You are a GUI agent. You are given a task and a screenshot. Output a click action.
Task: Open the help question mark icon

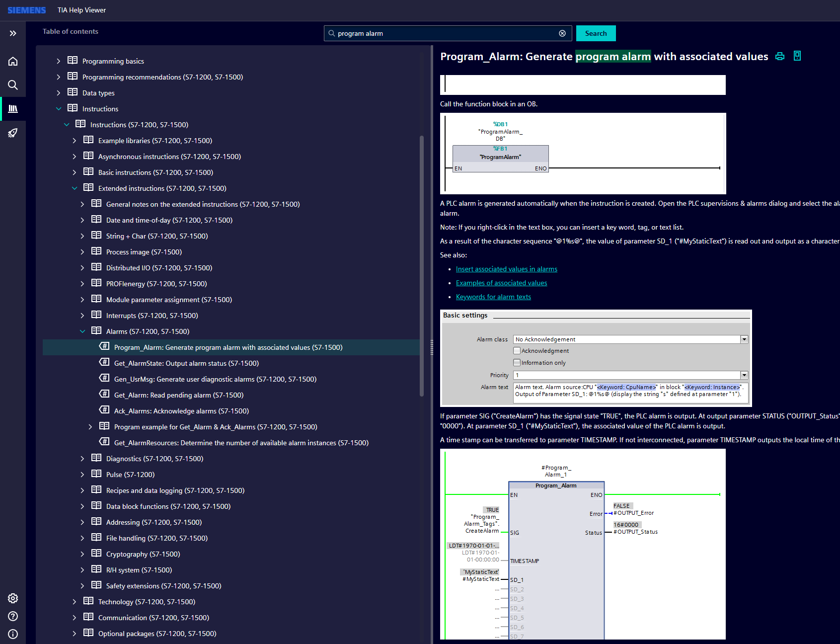[13, 616]
